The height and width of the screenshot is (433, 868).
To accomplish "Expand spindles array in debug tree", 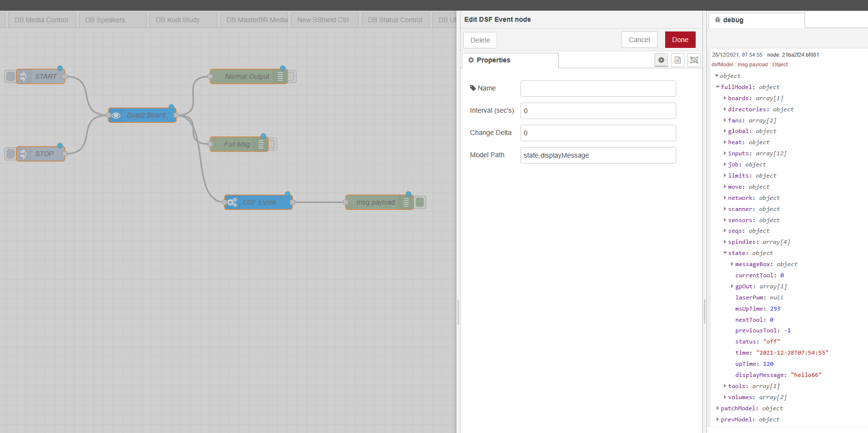I will coord(725,242).
